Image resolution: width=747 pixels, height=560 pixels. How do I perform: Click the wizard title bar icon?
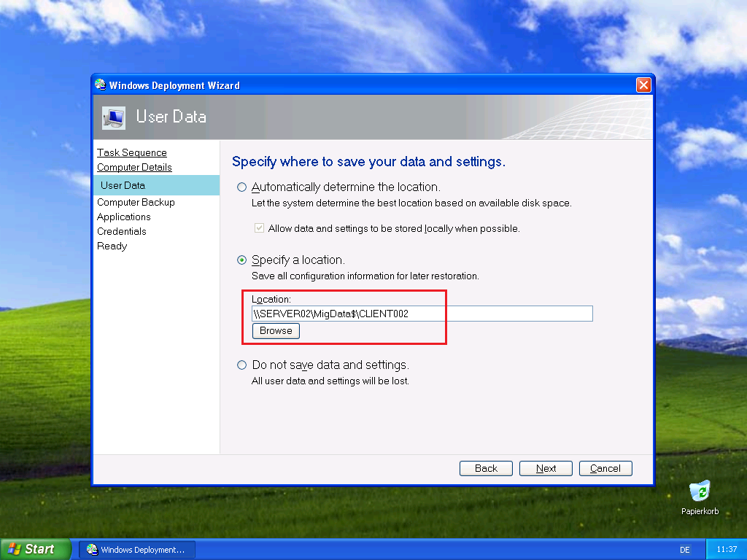pos(100,85)
